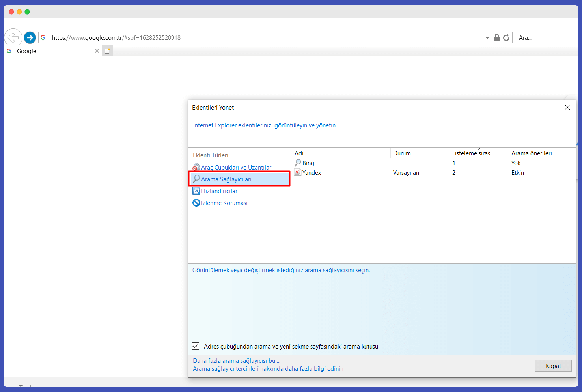The width and height of the screenshot is (582, 392).
Task: Click the Araç Çubukları gear icon
Action: pyautogui.click(x=196, y=168)
